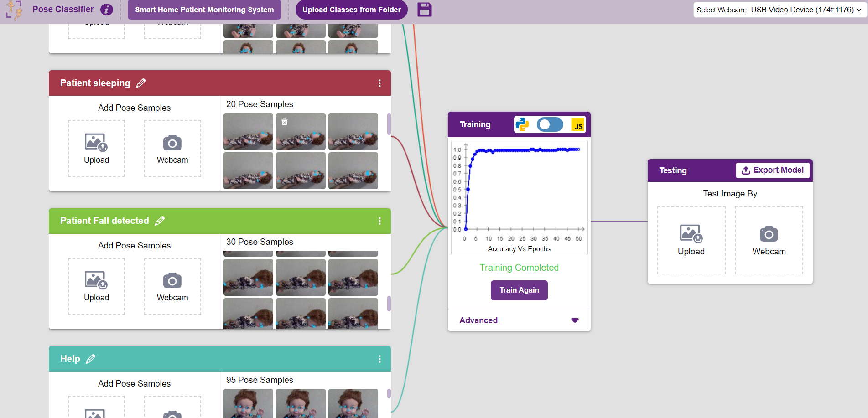Viewport: 868px width, 418px height.
Task: Open Patient sleeping three-dot options menu
Action: click(379, 83)
